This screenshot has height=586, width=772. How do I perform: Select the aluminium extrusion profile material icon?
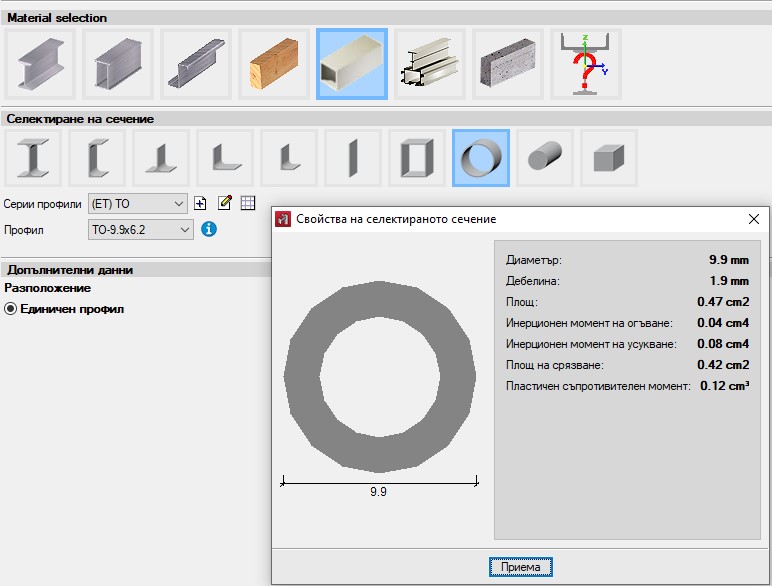click(x=430, y=64)
